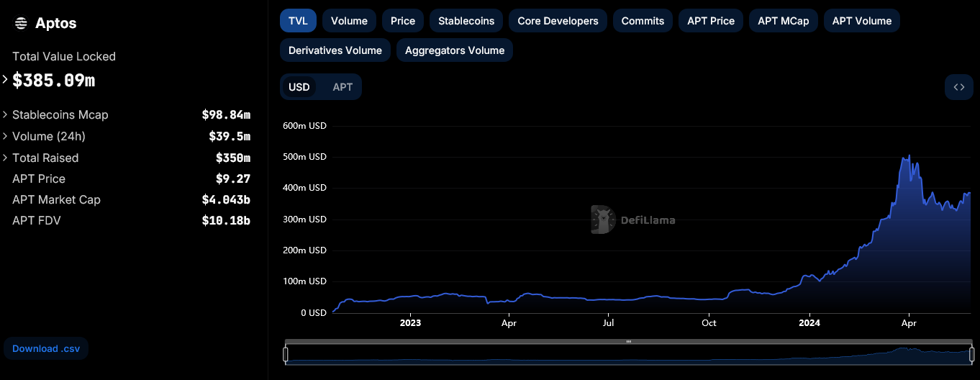Click the APT FDV label
Viewport: 980px width, 380px height.
tap(37, 220)
